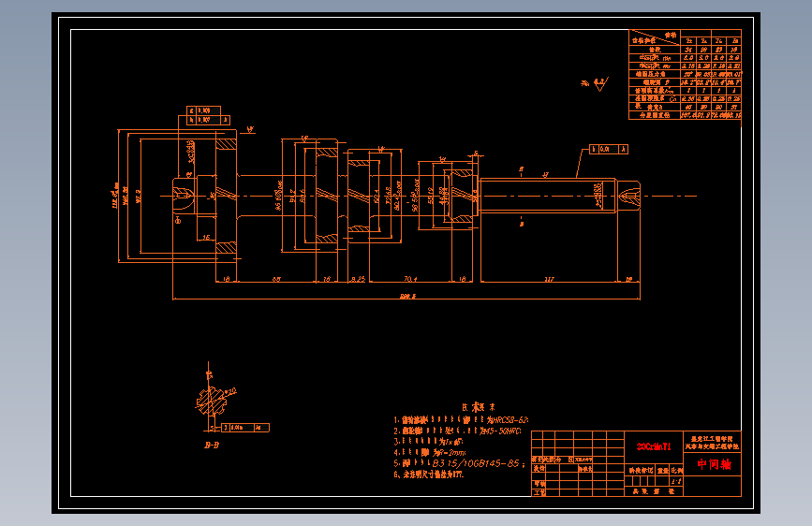812x526 pixels.
Task: Click the 1:1 scale cell in title block
Action: 676,481
